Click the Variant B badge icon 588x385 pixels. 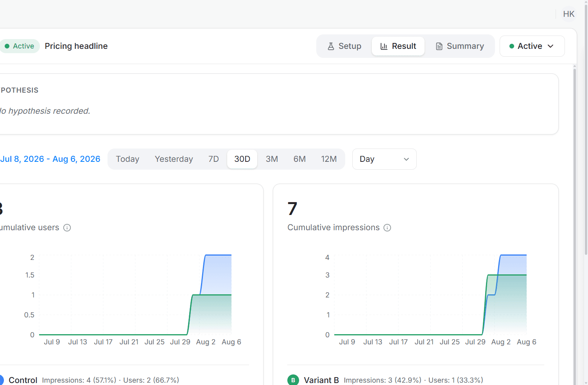(293, 380)
